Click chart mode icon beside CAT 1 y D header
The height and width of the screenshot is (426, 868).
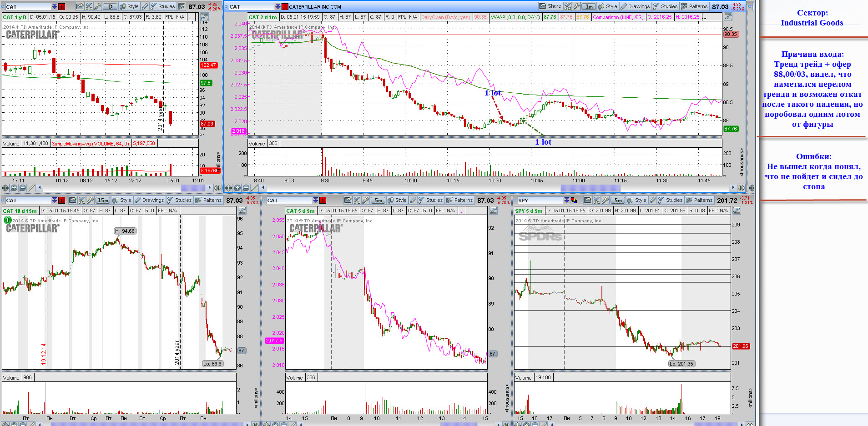point(204,17)
